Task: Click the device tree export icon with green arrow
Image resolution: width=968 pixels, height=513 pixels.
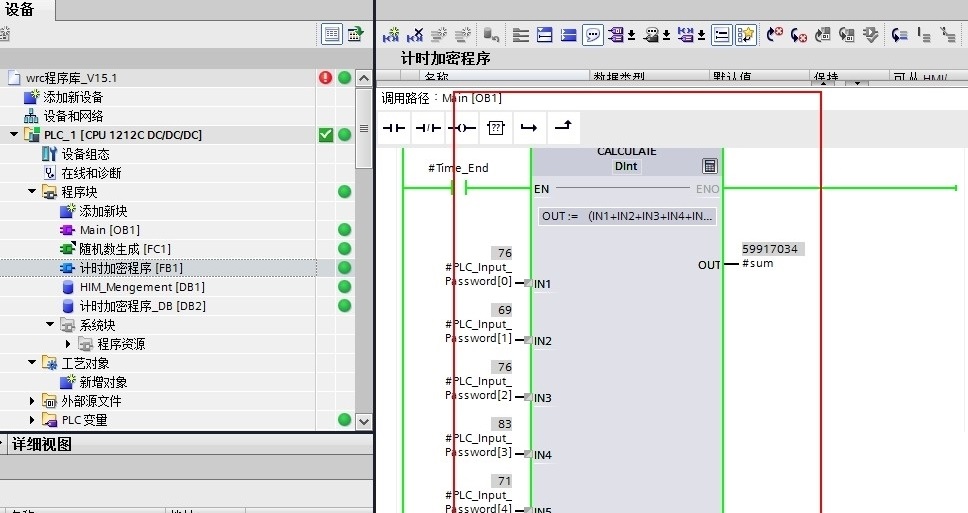Action: point(356,34)
